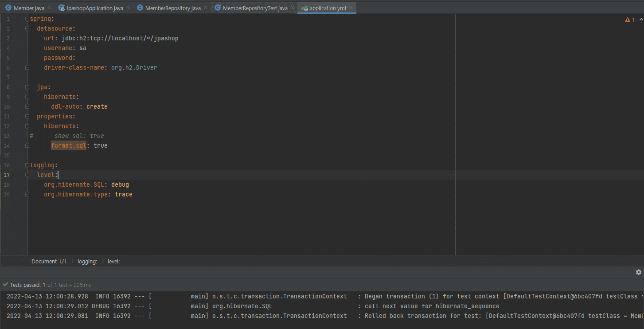
Task: Click the Tests passed status text
Action: (x=50, y=285)
